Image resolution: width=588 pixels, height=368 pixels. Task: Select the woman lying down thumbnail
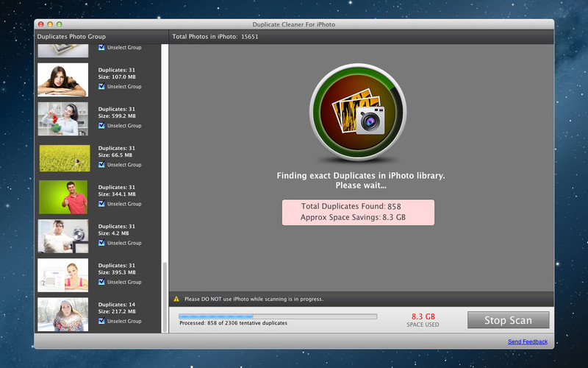(63, 79)
